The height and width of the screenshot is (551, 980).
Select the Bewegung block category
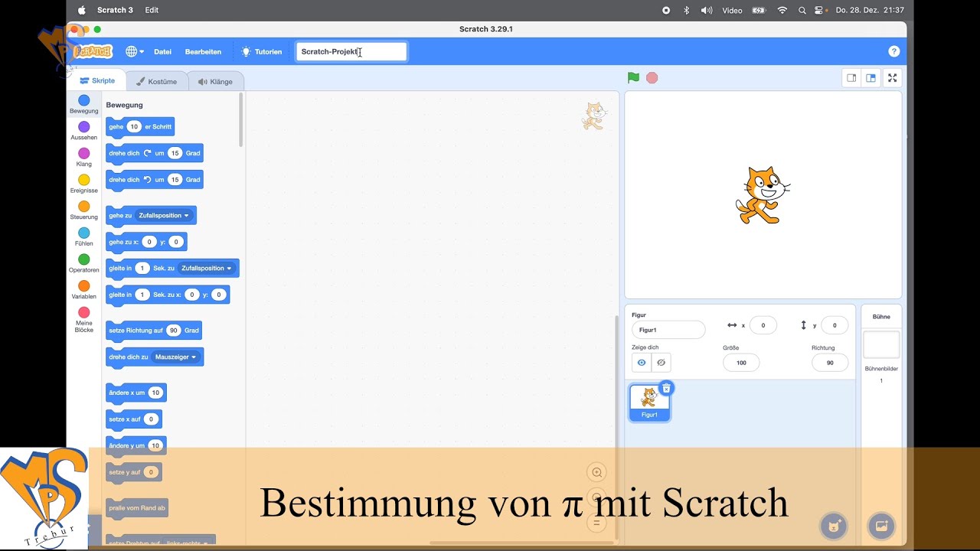pyautogui.click(x=84, y=105)
